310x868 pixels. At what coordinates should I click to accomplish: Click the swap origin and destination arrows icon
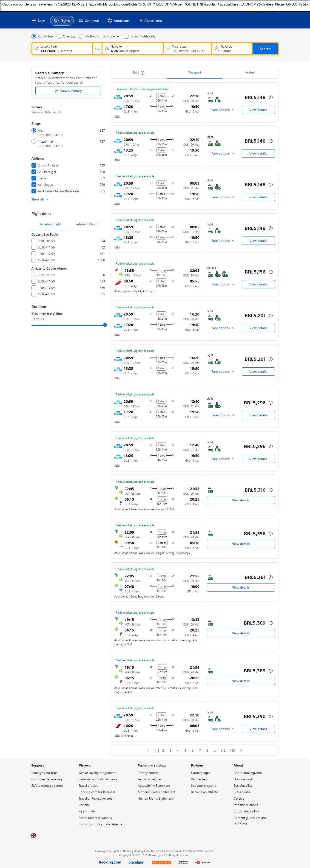[97, 49]
